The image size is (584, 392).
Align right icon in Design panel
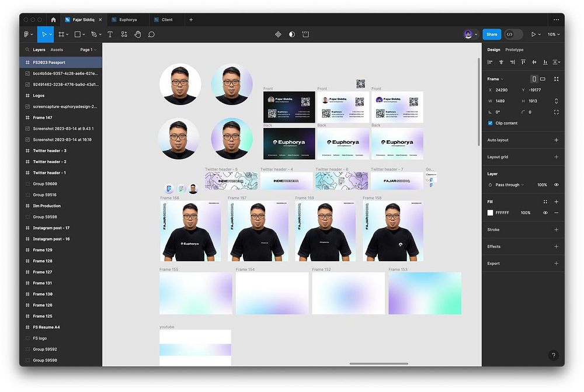pyautogui.click(x=512, y=63)
